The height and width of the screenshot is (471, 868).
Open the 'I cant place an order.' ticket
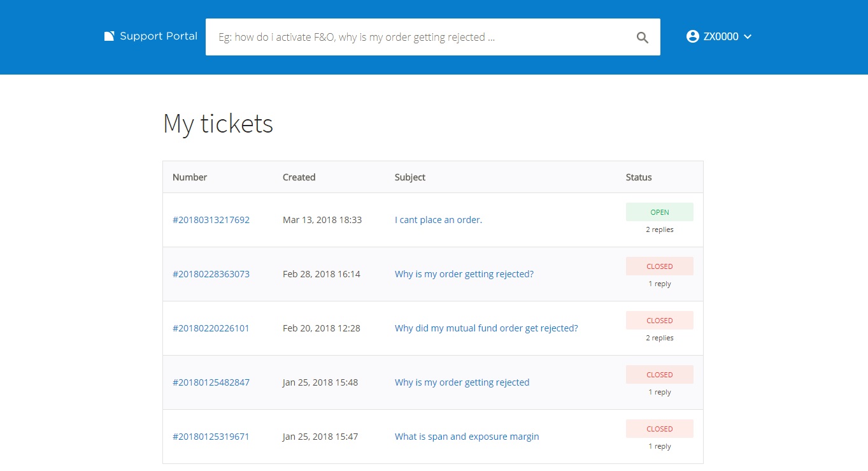[438, 220]
